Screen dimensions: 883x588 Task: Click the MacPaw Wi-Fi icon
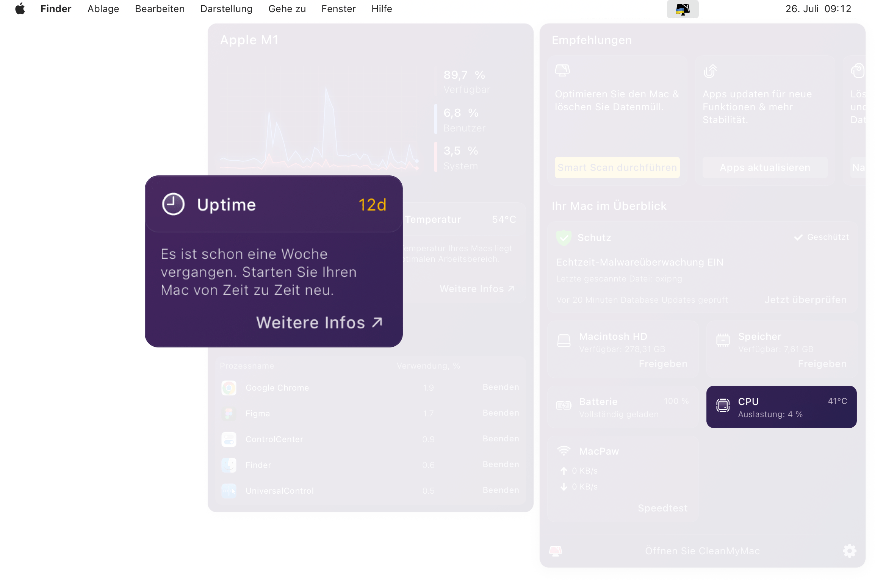[564, 451]
